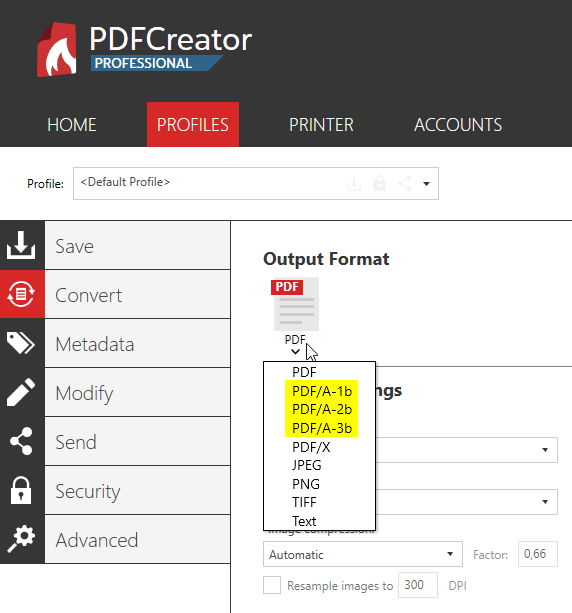The image size is (572, 613).
Task: Click the Metadata tags icon
Action: pyautogui.click(x=21, y=343)
